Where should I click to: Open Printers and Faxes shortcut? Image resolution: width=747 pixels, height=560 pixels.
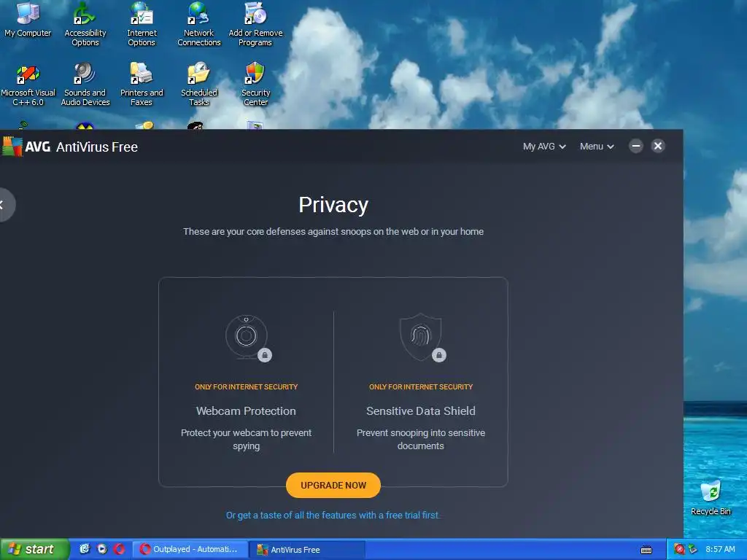pyautogui.click(x=142, y=85)
